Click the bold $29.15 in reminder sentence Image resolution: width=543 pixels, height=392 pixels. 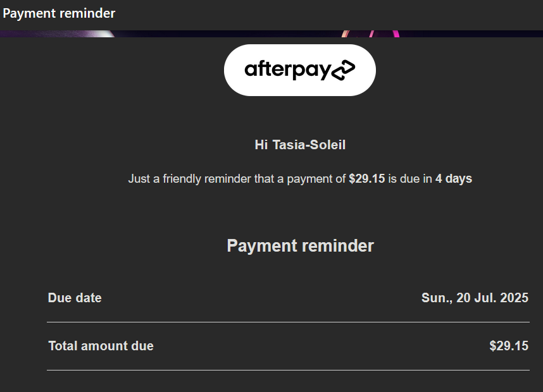[366, 178]
